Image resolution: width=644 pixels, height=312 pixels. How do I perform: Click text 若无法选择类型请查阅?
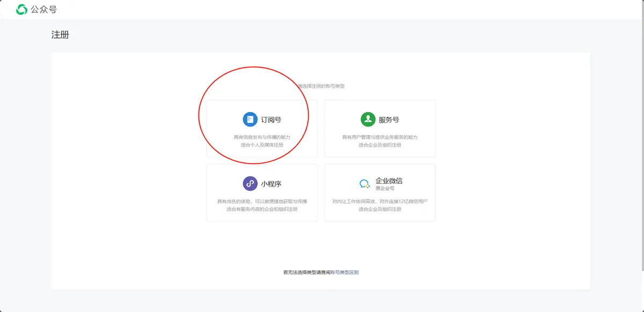[x=307, y=272]
